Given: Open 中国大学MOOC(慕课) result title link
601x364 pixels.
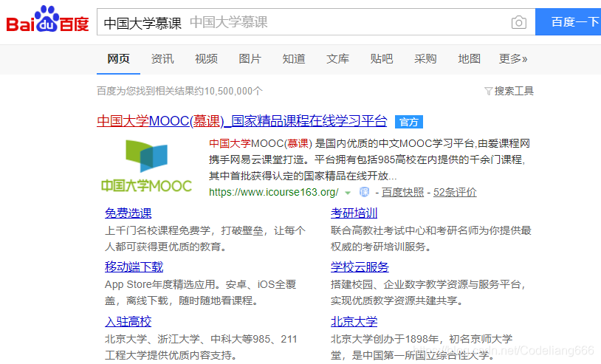Looking at the screenshot, I should pos(242,121).
